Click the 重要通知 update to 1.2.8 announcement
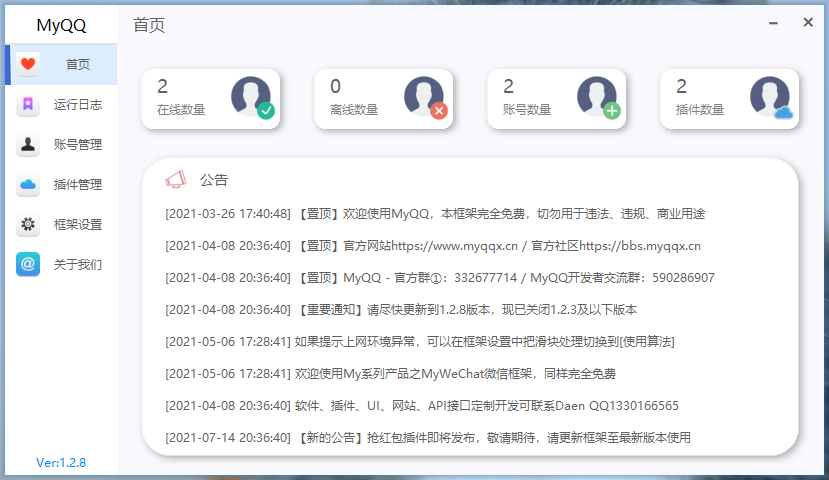This screenshot has height=480, width=829. (x=401, y=309)
